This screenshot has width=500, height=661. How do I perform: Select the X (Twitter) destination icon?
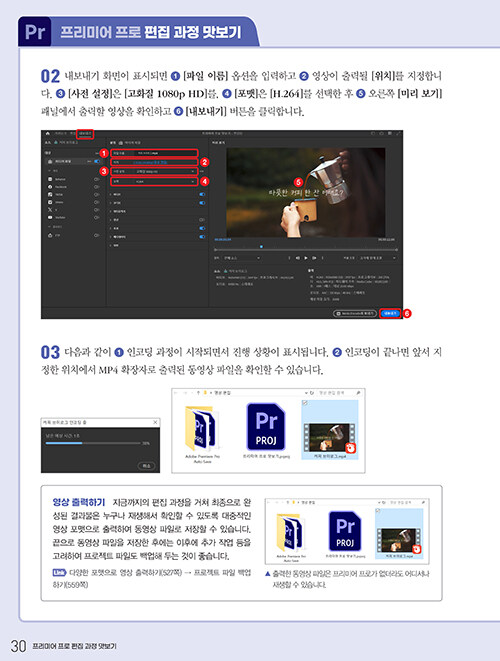50,210
